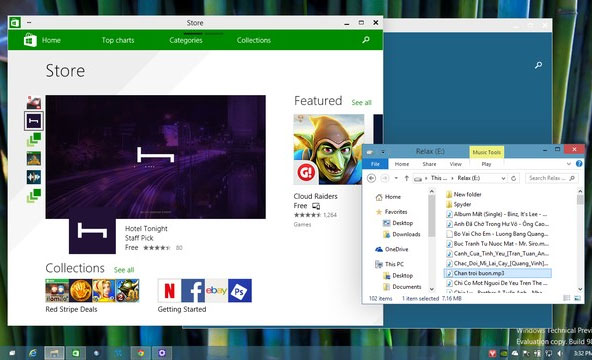The height and width of the screenshot is (360, 592).
Task: Open the Red Stripe Deals collection thumbnails
Action: tap(92, 291)
